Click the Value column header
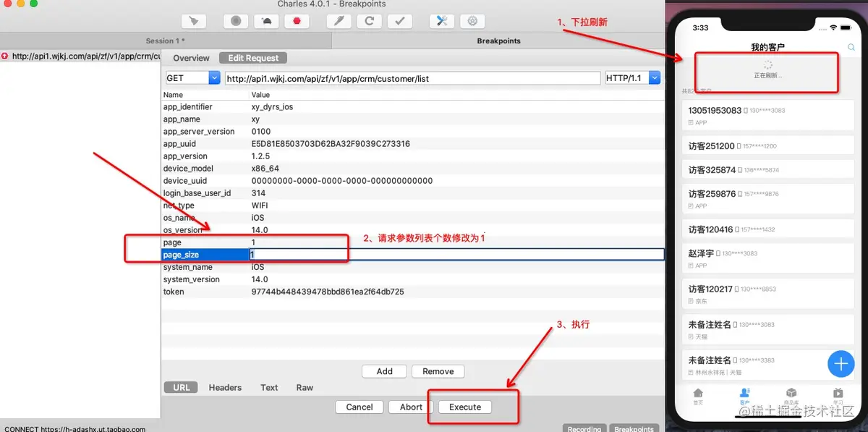The width and height of the screenshot is (868, 432). click(x=260, y=95)
